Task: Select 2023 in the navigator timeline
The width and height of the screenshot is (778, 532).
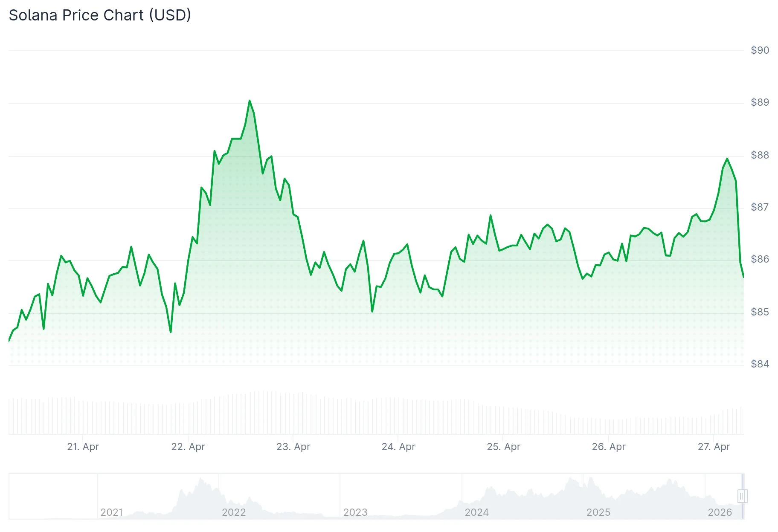Action: [355, 512]
